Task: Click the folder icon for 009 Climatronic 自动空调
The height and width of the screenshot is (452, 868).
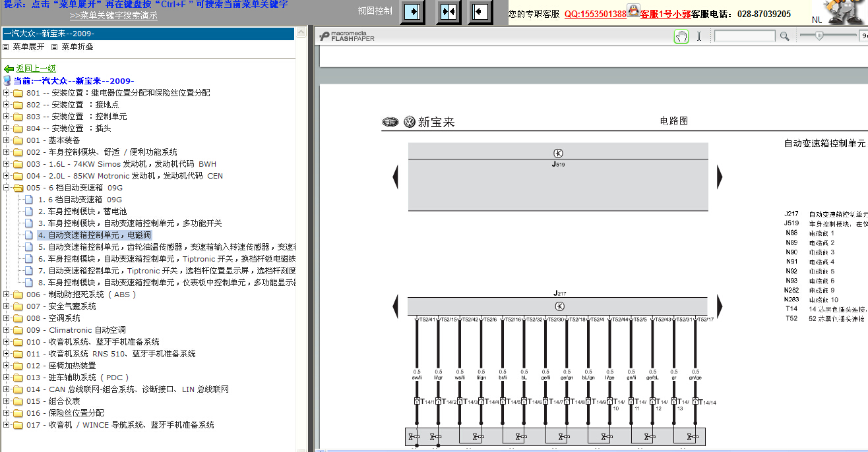Action: click(x=18, y=330)
